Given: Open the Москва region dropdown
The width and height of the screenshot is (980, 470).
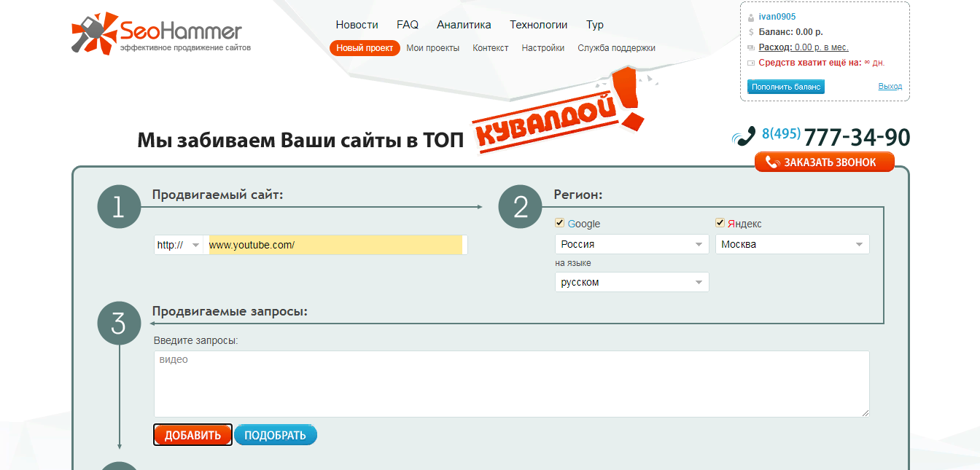Looking at the screenshot, I should 793,244.
